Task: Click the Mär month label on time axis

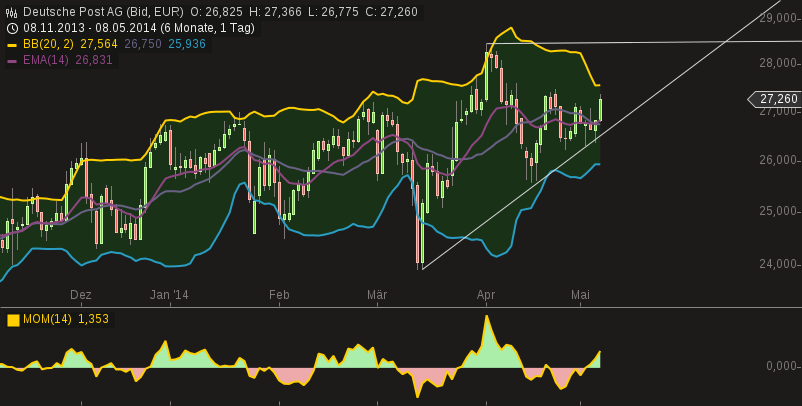Action: [x=377, y=295]
